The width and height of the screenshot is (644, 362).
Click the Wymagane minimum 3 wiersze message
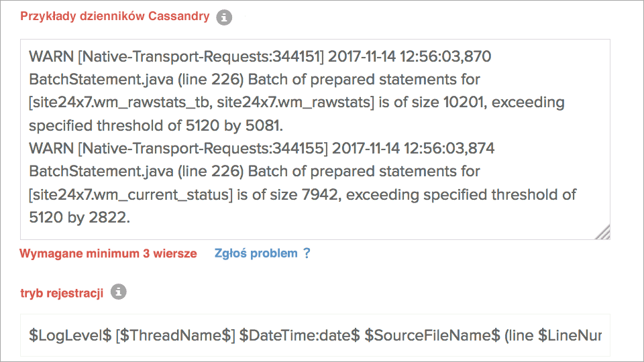click(x=108, y=253)
